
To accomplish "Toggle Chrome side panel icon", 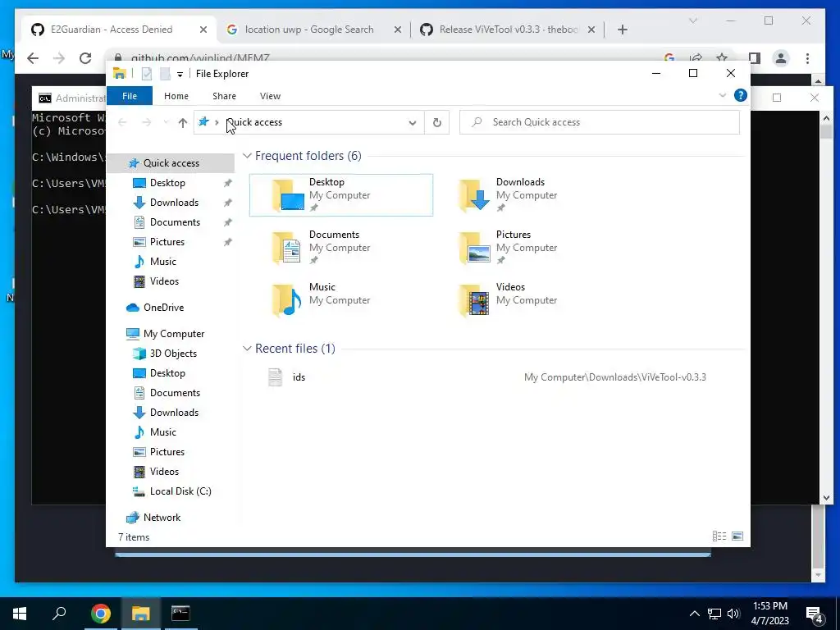I will coord(755,58).
